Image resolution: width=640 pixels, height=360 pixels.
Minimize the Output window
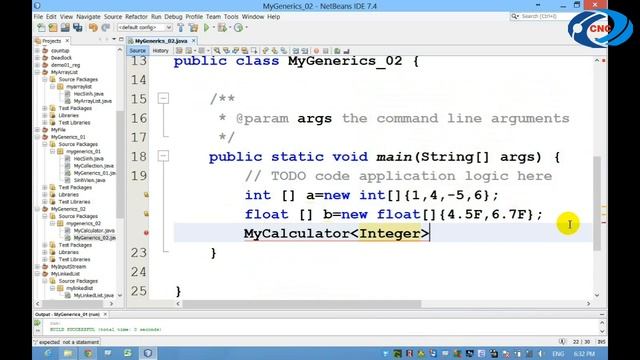[602, 314]
